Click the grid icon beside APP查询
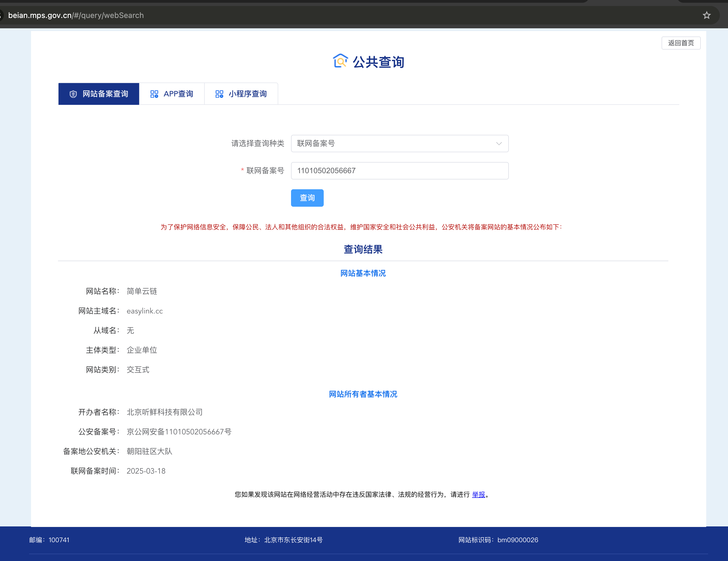Screen dimensions: 728x561 coord(154,94)
